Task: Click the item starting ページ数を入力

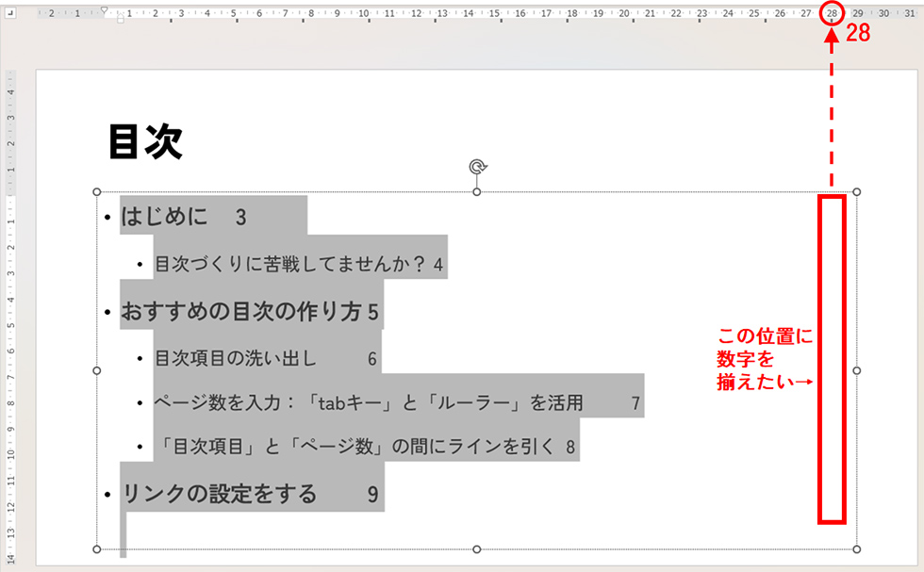Action: [369, 402]
